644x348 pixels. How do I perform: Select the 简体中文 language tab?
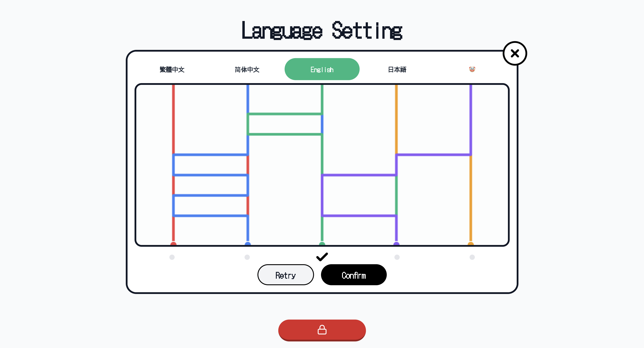(x=247, y=69)
